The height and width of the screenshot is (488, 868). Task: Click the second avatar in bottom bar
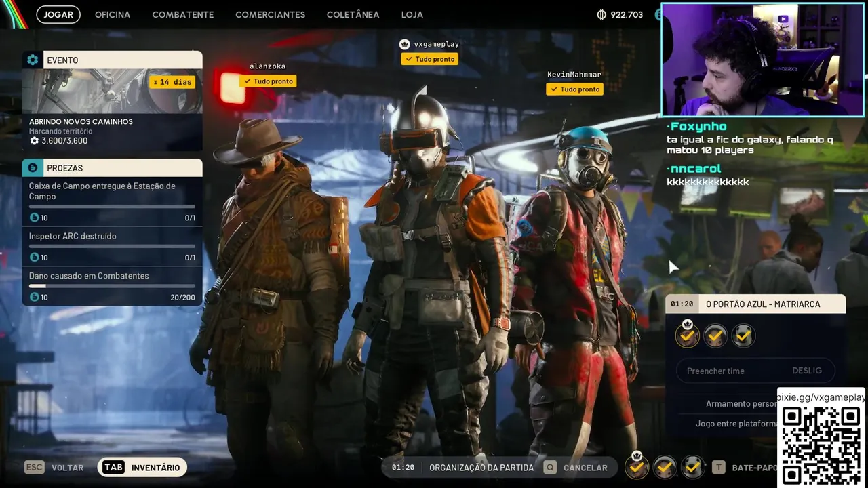point(665,467)
